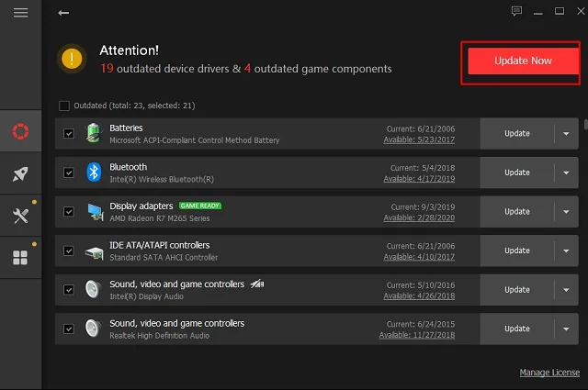Click the no-network icon beside Sound controllers
This screenshot has width=588, height=390.
(257, 284)
